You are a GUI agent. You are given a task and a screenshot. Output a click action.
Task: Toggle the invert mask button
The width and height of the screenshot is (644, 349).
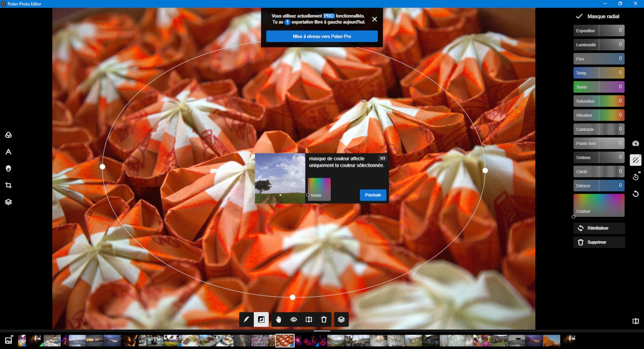pyautogui.click(x=261, y=320)
